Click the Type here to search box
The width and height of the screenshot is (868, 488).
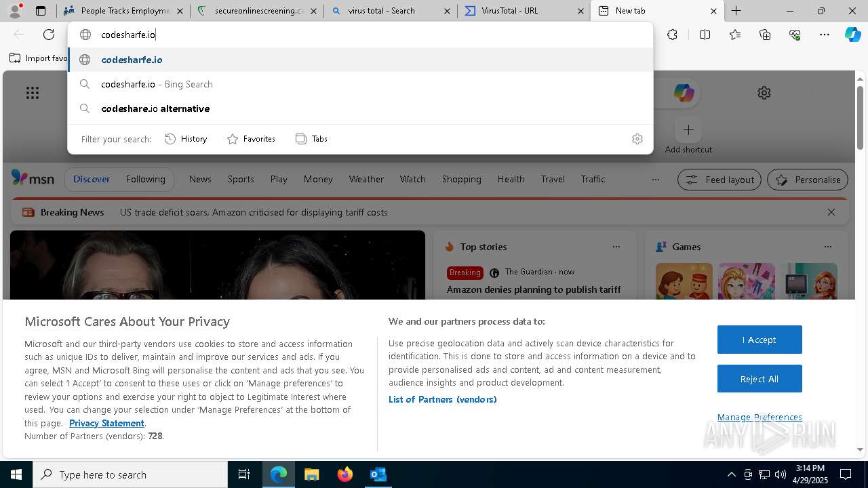coord(130,474)
